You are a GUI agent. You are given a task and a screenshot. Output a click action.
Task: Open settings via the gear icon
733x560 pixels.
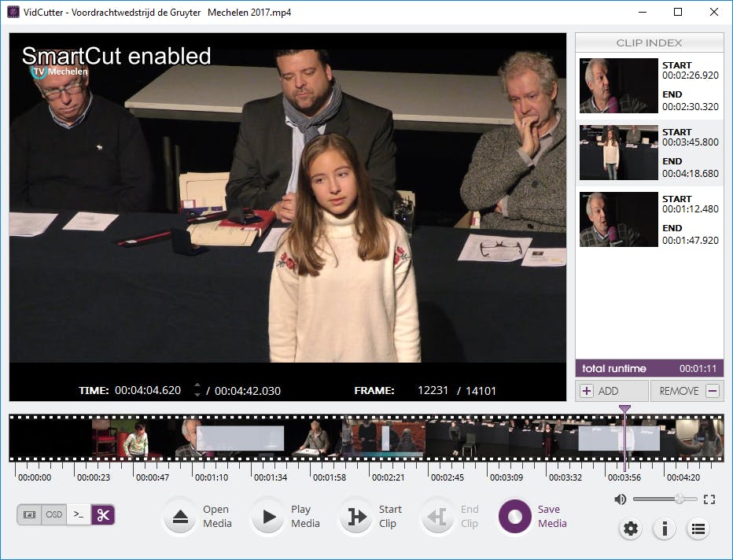click(x=631, y=529)
